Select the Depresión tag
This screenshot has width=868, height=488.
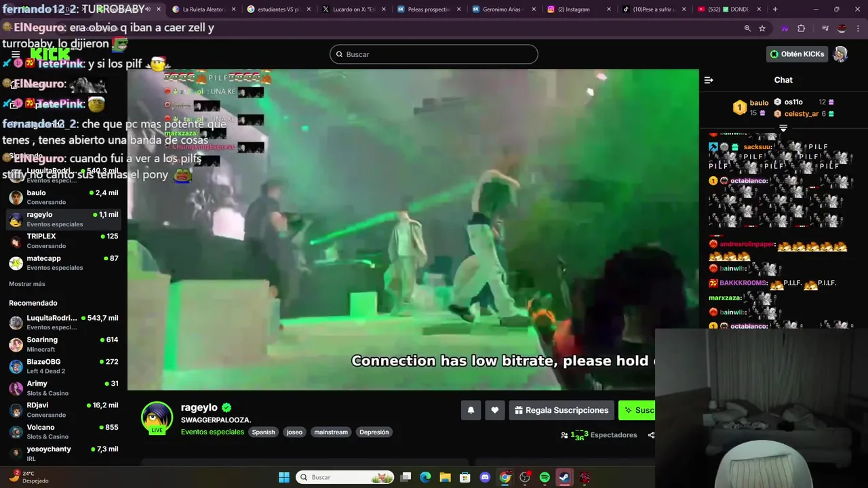pos(374,432)
